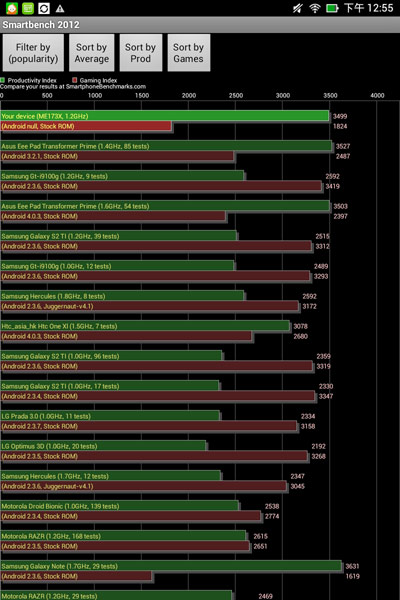Tap the 3419 gaming score value
This screenshot has height=600, width=400.
click(x=333, y=186)
